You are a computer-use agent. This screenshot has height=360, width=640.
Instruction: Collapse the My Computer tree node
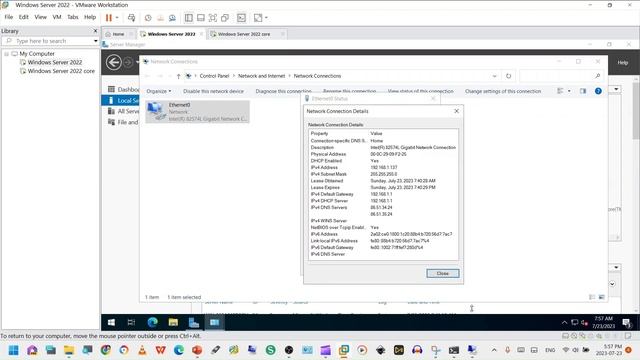6,54
